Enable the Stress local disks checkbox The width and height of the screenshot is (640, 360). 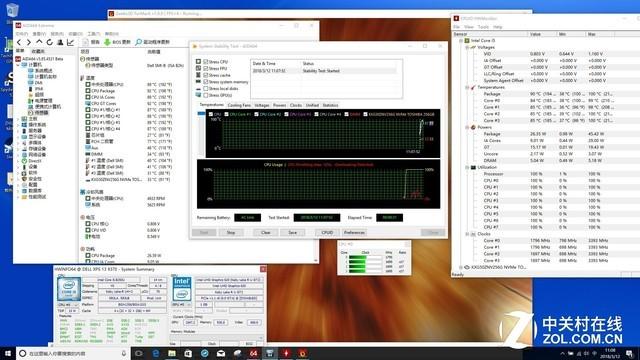pos(206,88)
